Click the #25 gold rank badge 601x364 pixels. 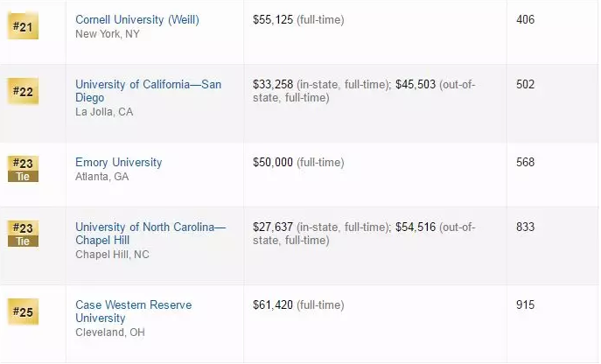(21, 311)
